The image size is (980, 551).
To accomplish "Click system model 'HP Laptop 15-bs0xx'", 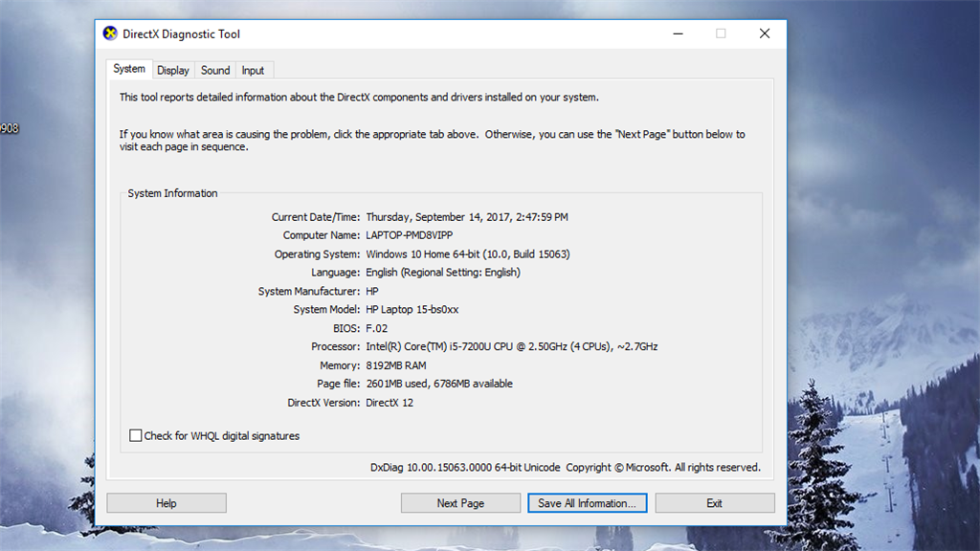I will (412, 309).
